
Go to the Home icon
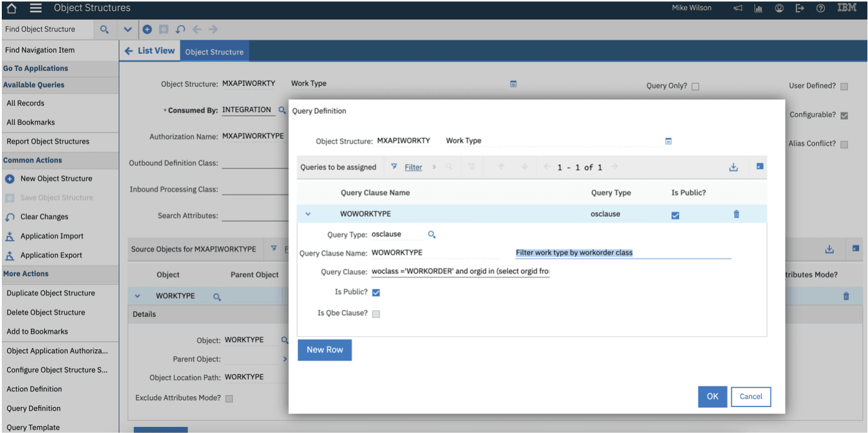coord(12,8)
